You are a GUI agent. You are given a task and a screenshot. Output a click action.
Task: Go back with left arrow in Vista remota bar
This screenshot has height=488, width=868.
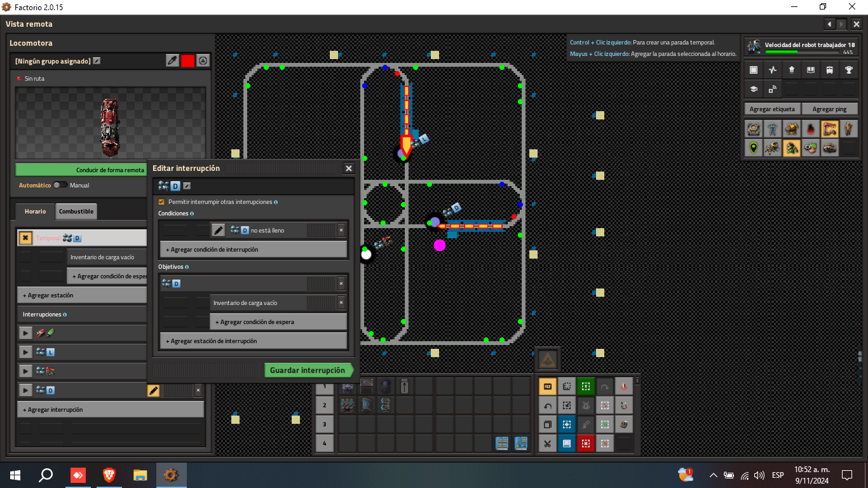(x=829, y=24)
